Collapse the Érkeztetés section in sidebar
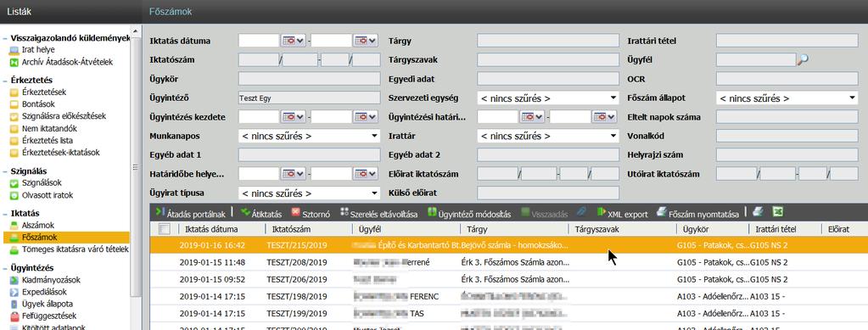868x330 pixels. 5,81
